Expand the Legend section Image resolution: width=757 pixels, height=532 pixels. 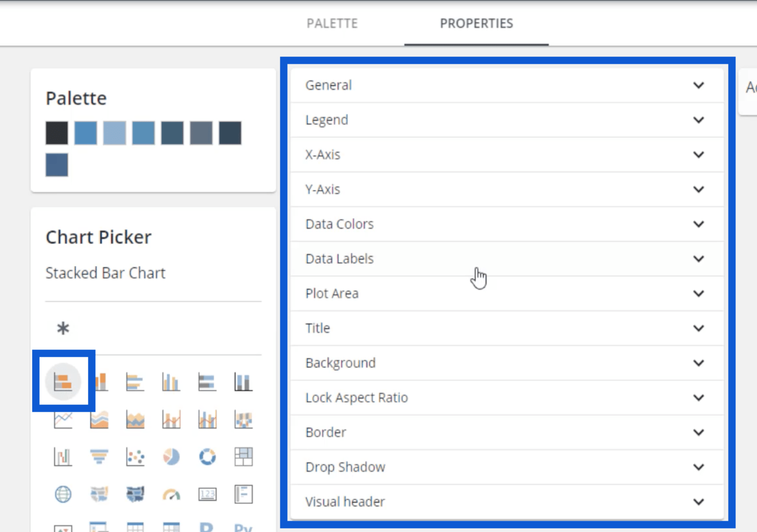coord(507,120)
